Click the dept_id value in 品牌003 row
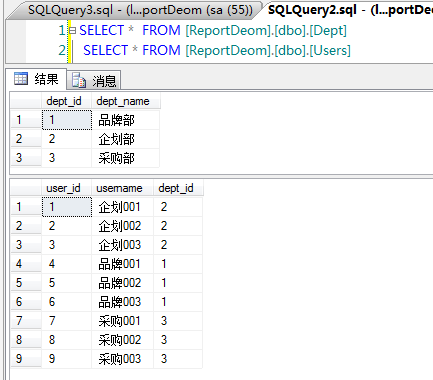The width and height of the screenshot is (433, 380). tap(178, 302)
